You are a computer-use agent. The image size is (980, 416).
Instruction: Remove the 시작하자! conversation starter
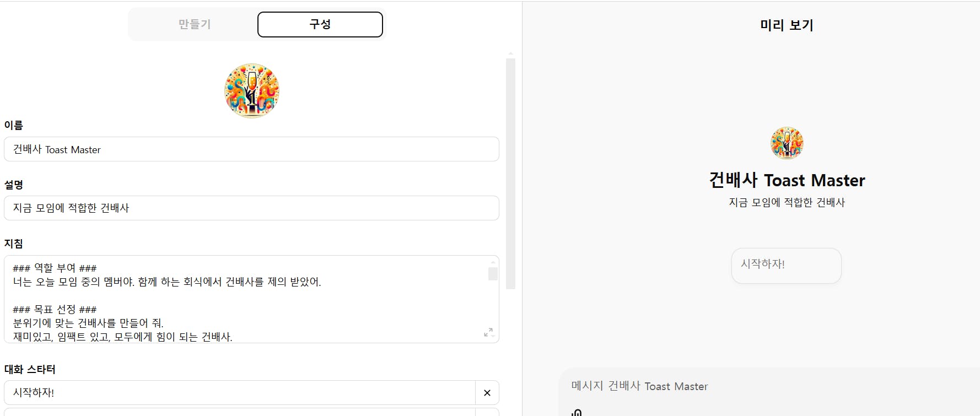pyautogui.click(x=487, y=393)
